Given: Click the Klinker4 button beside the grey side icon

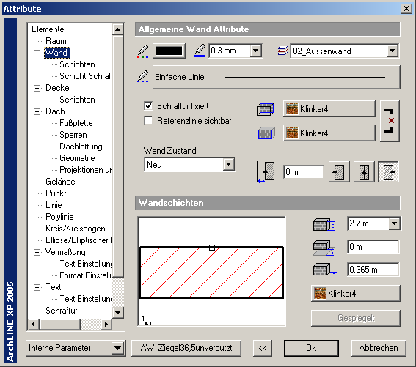Looking at the screenshot, I should click(x=329, y=133).
